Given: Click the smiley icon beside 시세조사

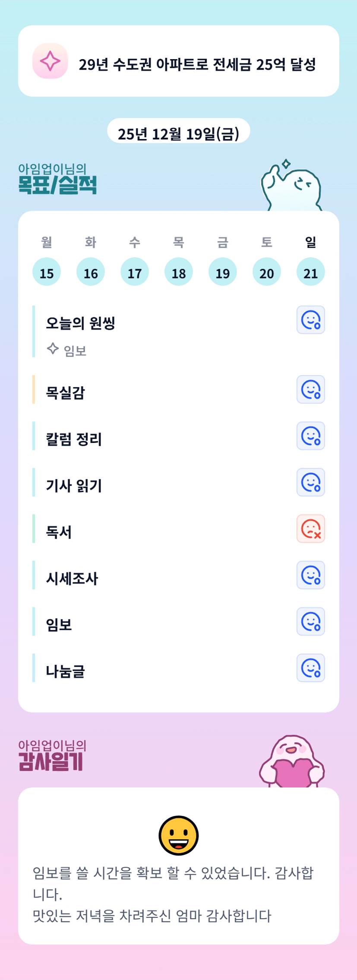Looking at the screenshot, I should (x=310, y=575).
